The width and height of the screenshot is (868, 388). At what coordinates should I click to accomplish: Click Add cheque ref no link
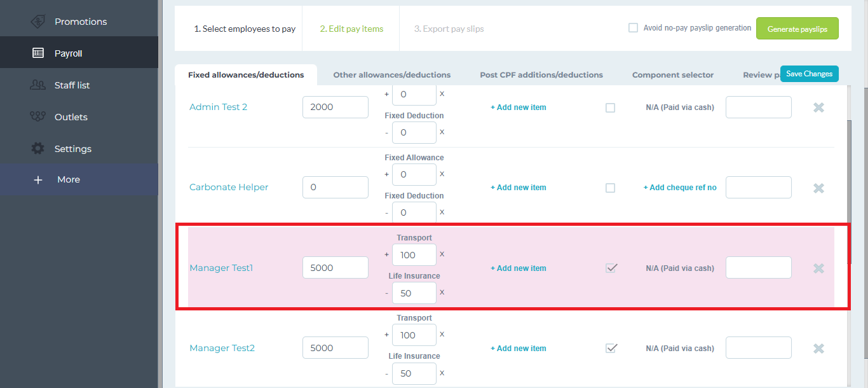tap(679, 188)
